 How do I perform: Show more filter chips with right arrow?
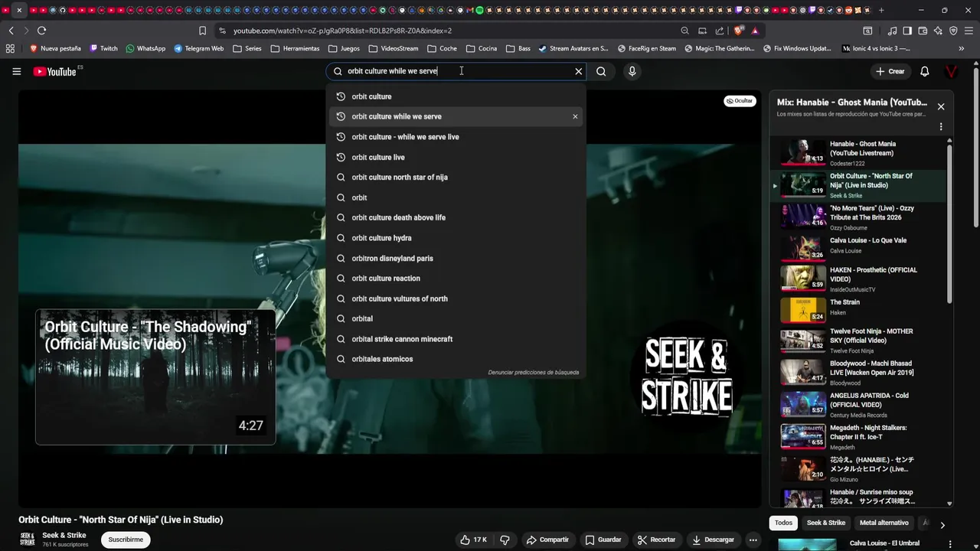(942, 525)
